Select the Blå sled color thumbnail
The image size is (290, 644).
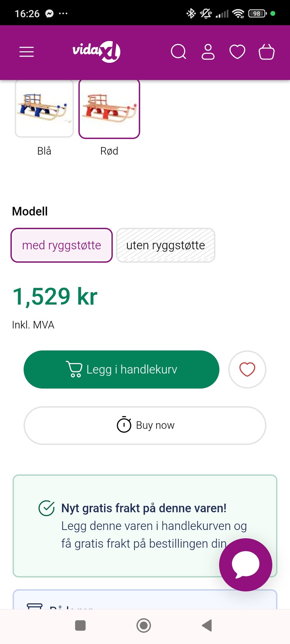44,108
